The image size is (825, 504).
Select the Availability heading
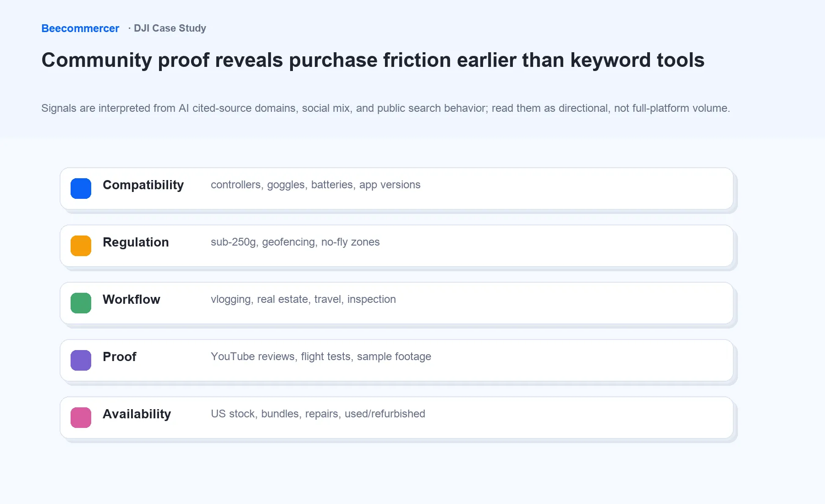(x=137, y=414)
